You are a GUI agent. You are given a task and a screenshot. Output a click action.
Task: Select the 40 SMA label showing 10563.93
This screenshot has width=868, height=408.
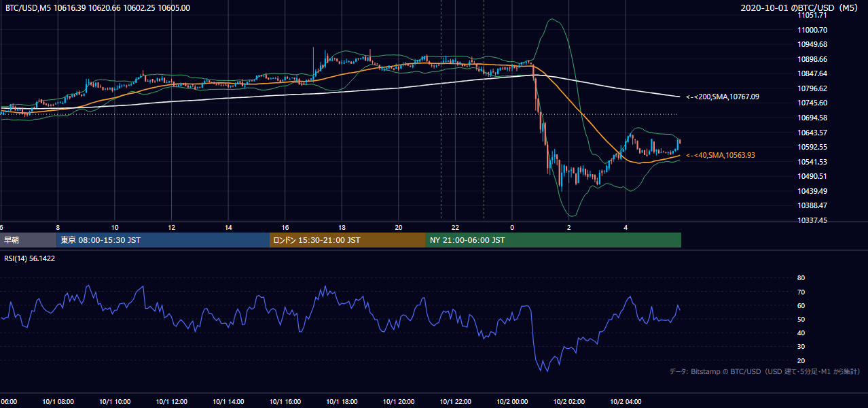pos(721,156)
